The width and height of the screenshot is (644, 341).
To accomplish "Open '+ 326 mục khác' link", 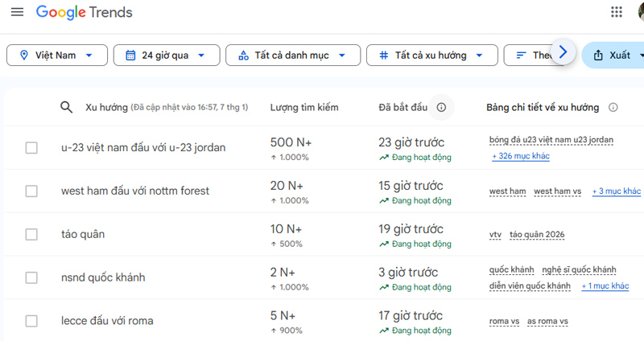I will (521, 156).
